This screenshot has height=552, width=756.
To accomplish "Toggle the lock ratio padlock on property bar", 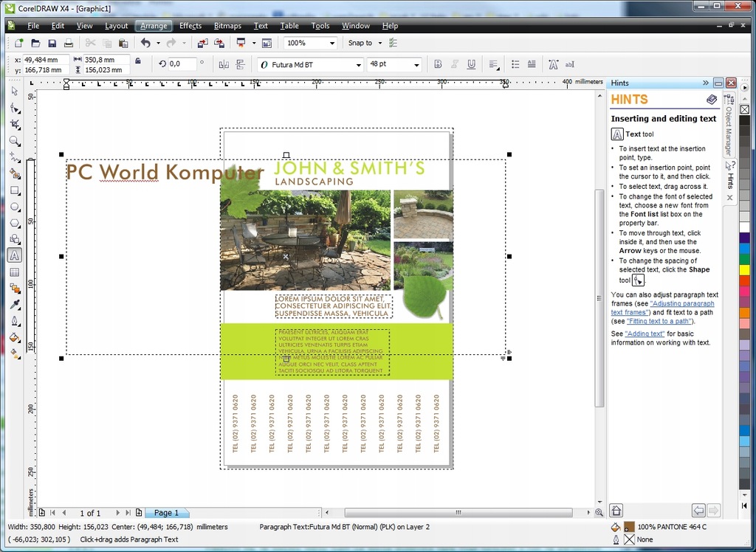I will [138, 61].
